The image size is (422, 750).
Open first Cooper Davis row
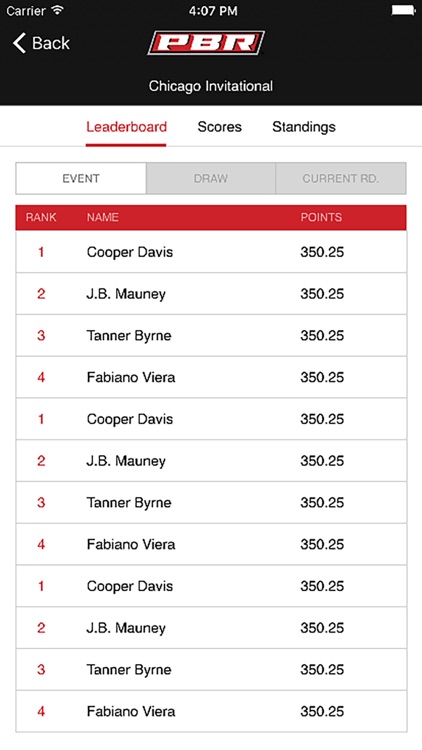point(211,252)
